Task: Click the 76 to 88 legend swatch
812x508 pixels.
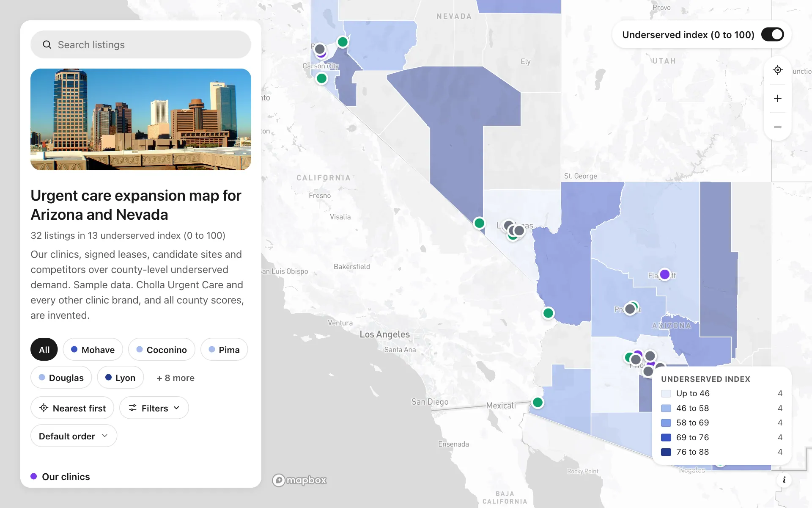Action: click(666, 452)
